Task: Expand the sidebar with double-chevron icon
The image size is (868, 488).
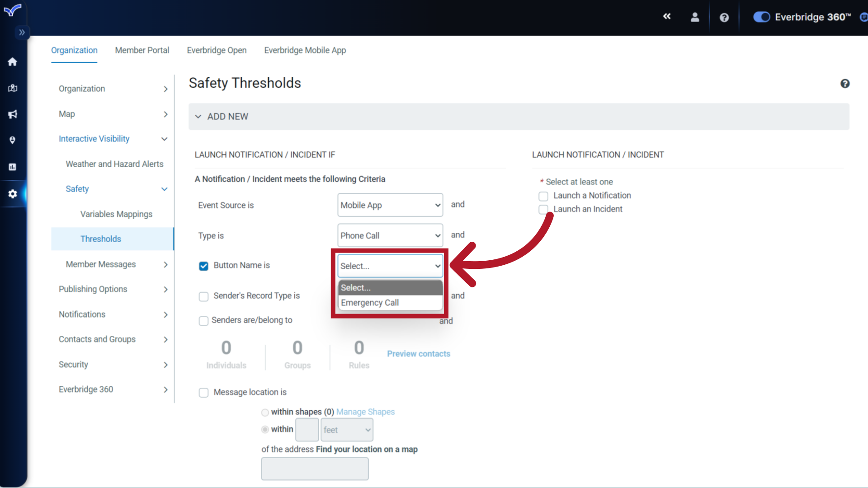Action: [22, 33]
